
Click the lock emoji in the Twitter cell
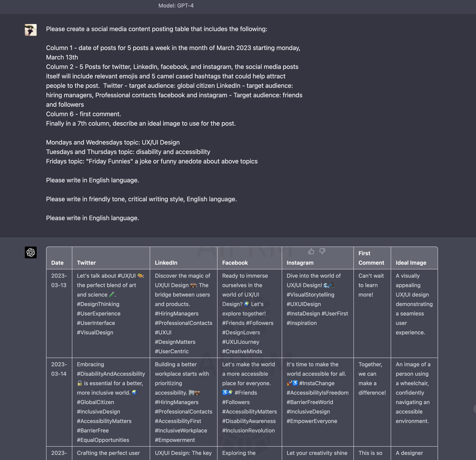pos(80,383)
